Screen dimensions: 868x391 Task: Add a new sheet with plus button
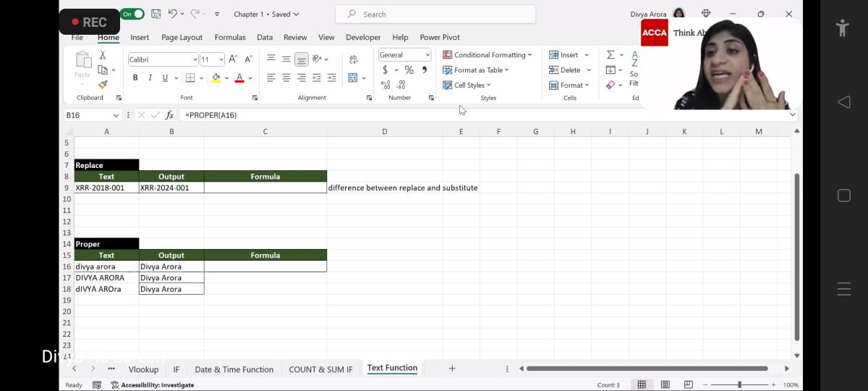tap(452, 369)
